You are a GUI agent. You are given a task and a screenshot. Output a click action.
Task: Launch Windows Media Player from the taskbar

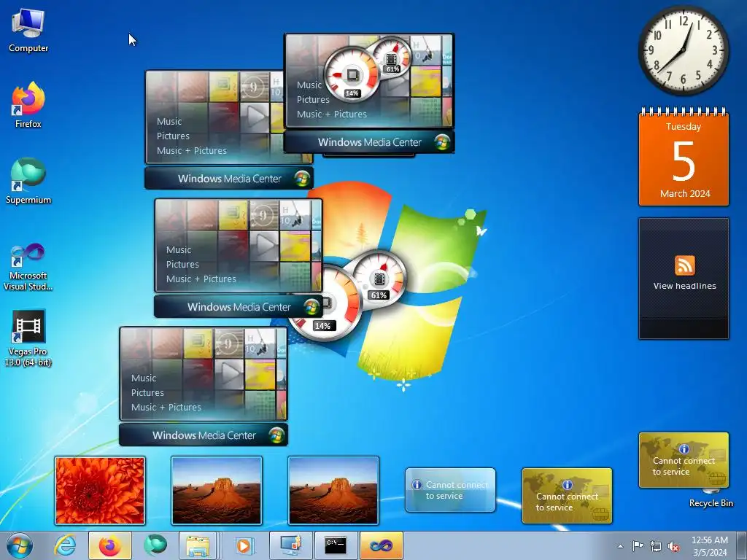pyautogui.click(x=244, y=545)
